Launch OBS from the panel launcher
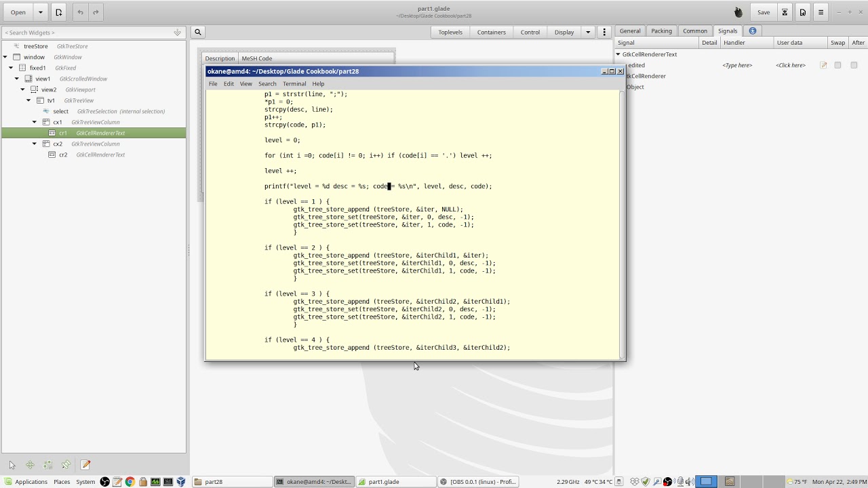 click(105, 482)
